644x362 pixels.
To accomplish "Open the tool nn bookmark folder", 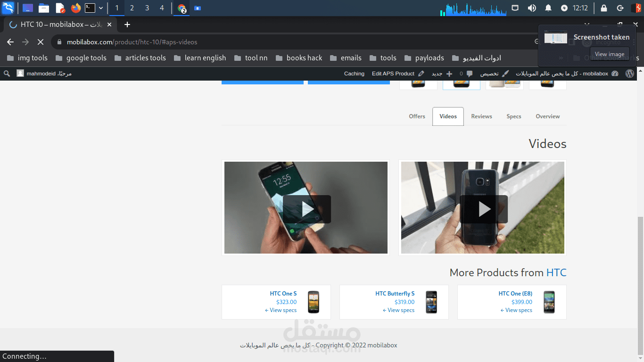I will 251,58.
